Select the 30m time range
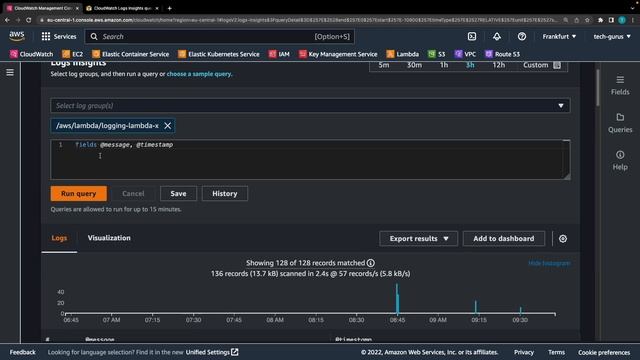Screen dimensions: 640x360 pyautogui.click(x=414, y=65)
